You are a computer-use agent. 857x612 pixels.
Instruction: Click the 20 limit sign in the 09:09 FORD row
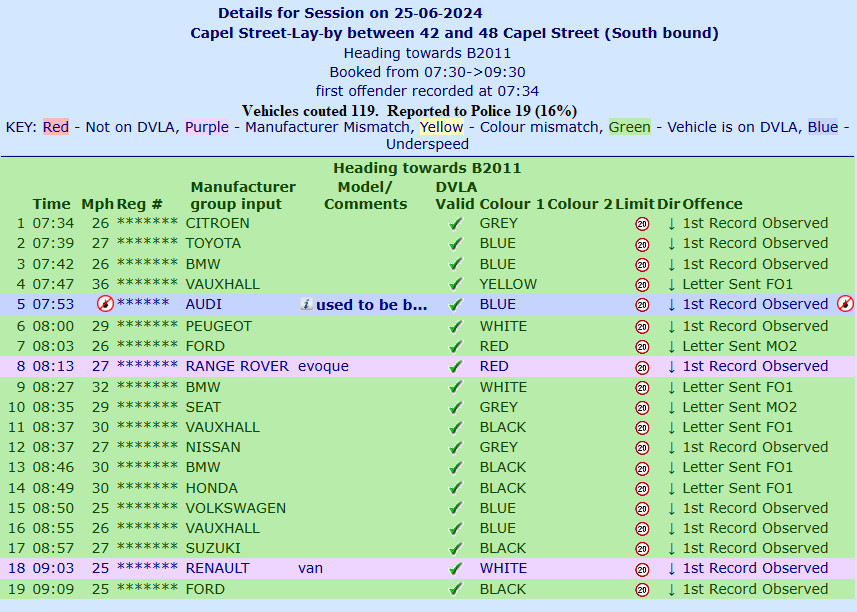pyautogui.click(x=642, y=590)
